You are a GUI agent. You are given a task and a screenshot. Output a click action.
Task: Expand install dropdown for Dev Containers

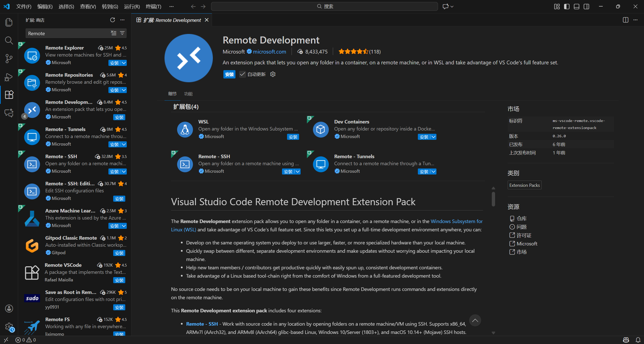click(x=434, y=137)
